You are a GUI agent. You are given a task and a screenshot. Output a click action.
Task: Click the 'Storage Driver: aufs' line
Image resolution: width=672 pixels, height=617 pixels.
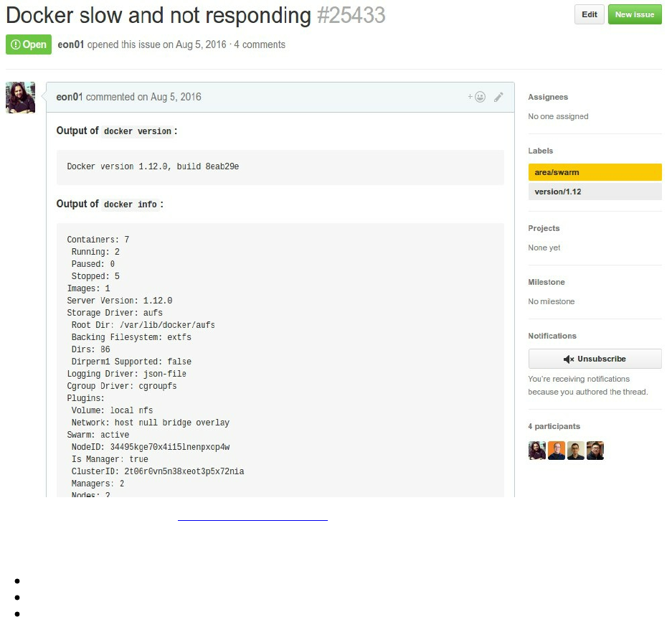[115, 313]
